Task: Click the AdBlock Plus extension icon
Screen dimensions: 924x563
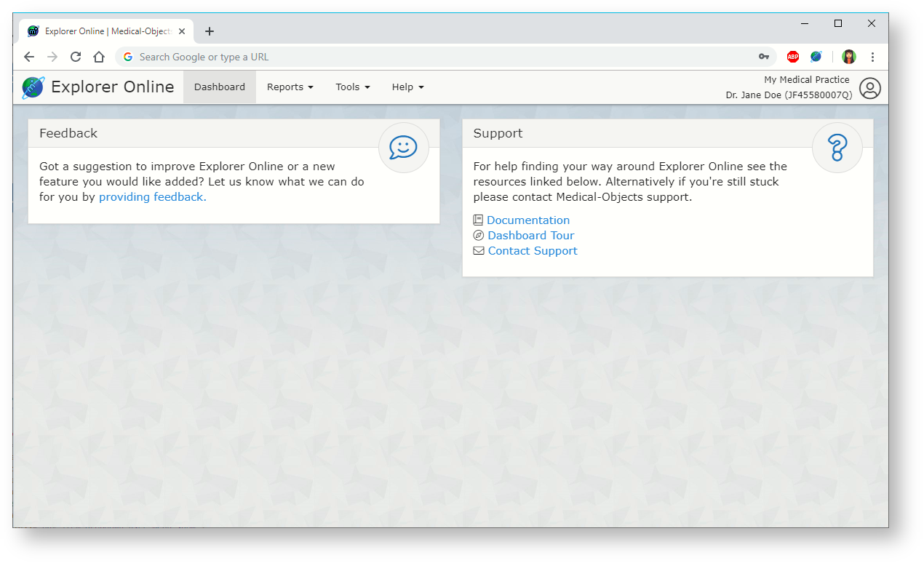Action: point(792,57)
